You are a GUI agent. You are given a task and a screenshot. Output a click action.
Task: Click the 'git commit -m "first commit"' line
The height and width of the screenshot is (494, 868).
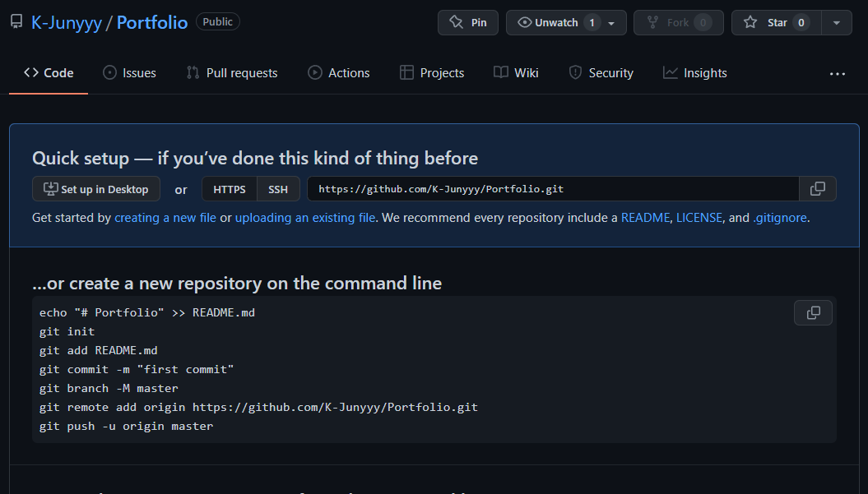tap(137, 370)
